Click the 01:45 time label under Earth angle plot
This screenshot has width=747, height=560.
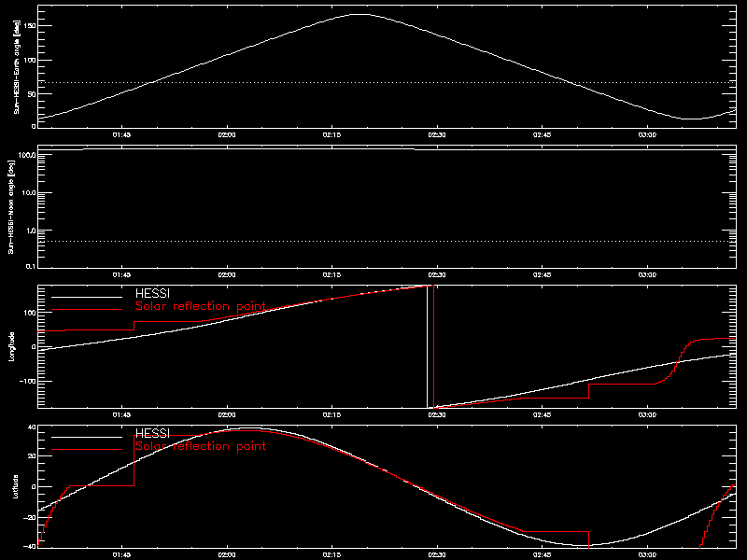point(121,134)
